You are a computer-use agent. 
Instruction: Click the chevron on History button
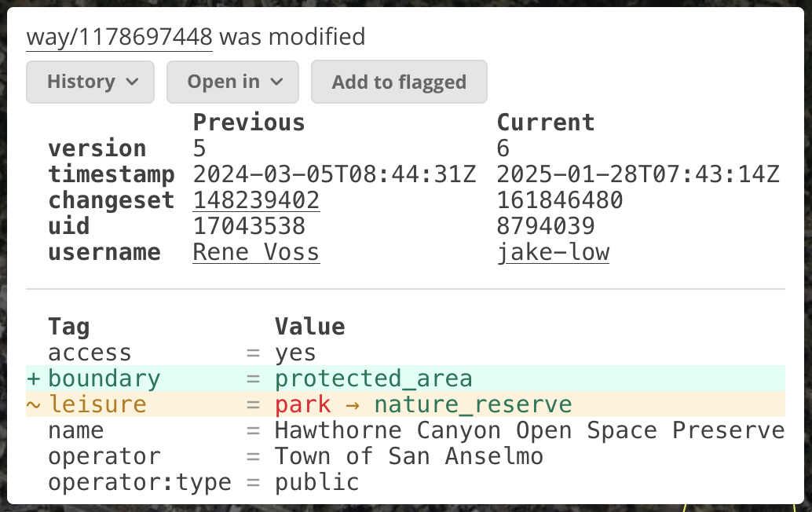pyautogui.click(x=132, y=82)
